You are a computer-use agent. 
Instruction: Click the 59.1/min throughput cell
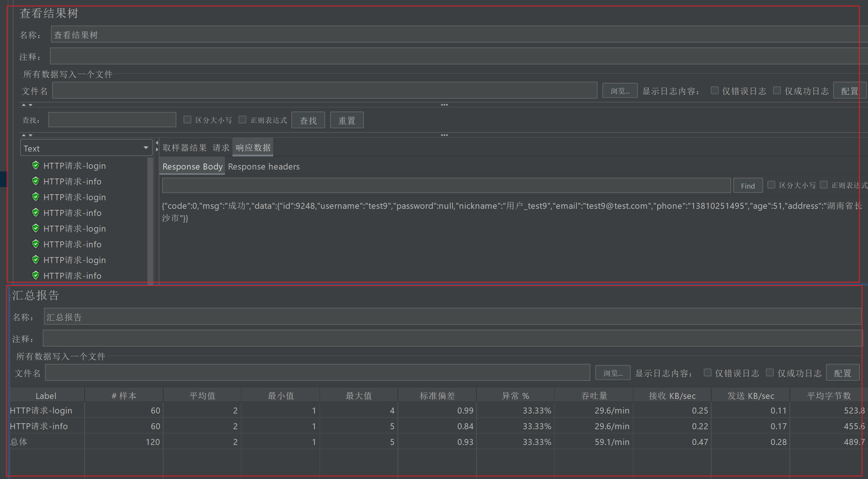tap(594, 442)
